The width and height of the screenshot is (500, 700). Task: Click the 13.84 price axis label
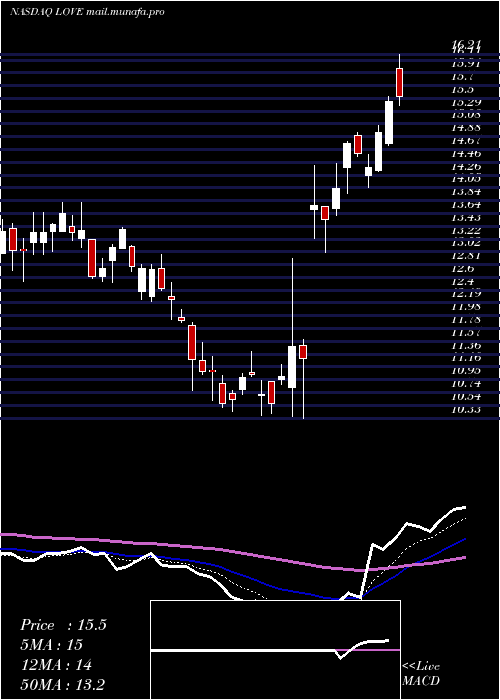point(466,192)
